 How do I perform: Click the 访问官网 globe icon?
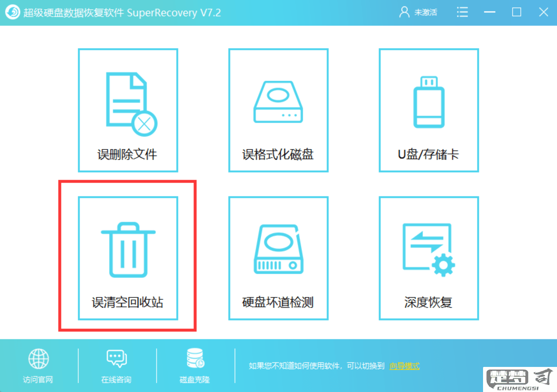[38, 359]
